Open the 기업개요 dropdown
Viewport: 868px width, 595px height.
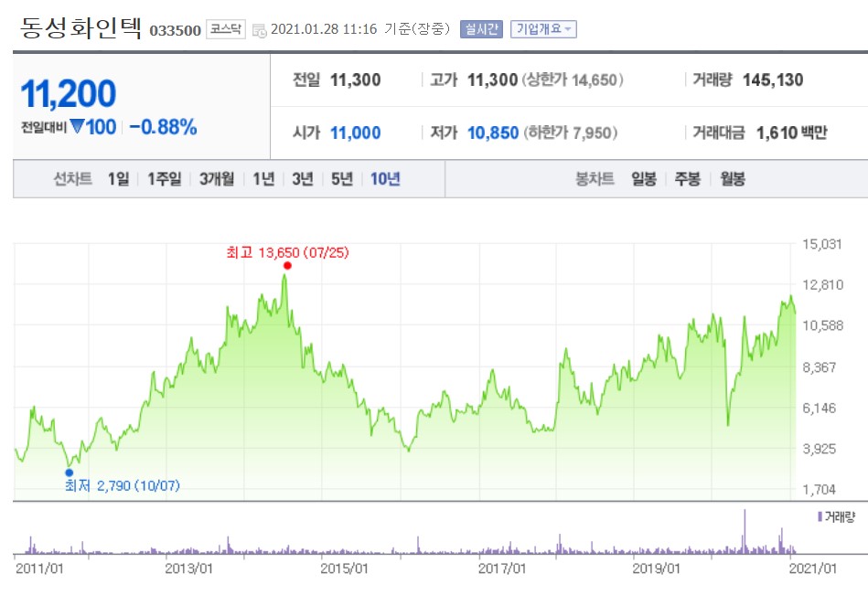pos(543,28)
